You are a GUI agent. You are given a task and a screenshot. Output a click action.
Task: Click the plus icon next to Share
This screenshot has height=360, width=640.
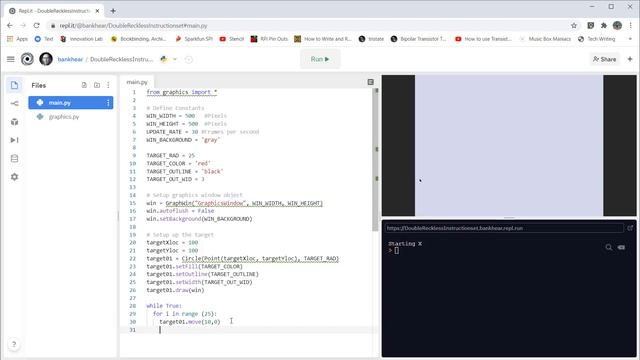[630, 59]
